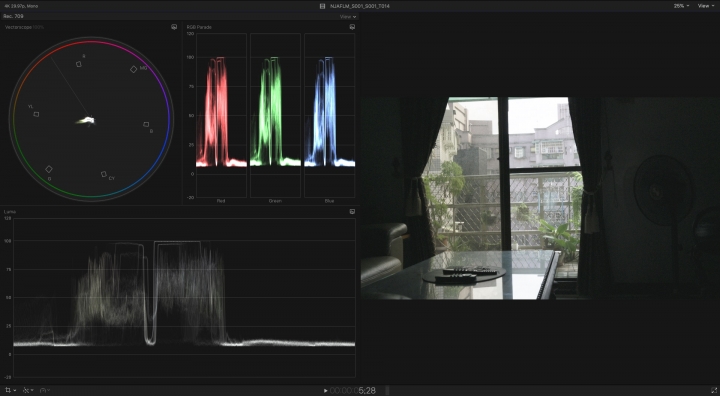Toggle viewer fullscreen icon
The height and width of the screenshot is (396, 720).
click(714, 390)
